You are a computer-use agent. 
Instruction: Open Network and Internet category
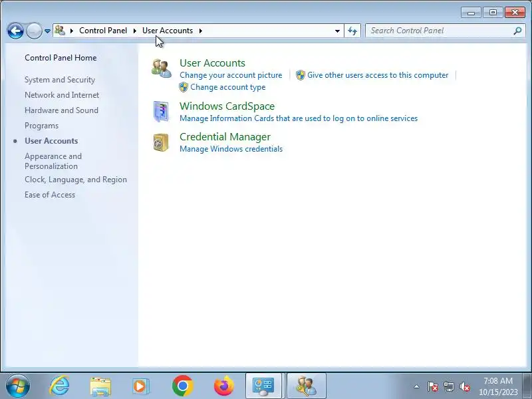click(x=62, y=95)
